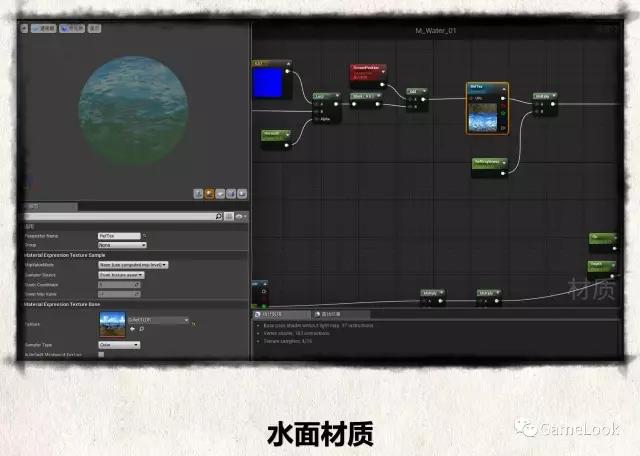Screen dimensions: 640x456
Task: Select the top-right Multiply node header
Action: click(545, 96)
